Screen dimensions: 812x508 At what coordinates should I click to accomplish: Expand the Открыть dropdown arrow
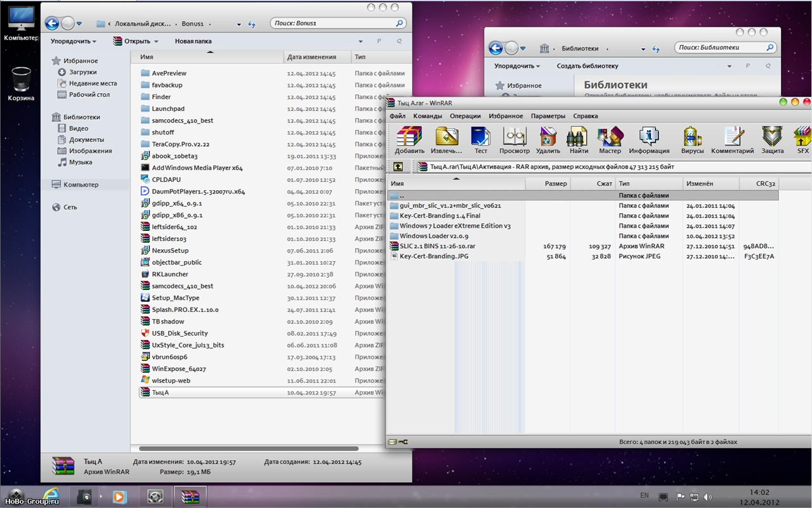pos(155,42)
